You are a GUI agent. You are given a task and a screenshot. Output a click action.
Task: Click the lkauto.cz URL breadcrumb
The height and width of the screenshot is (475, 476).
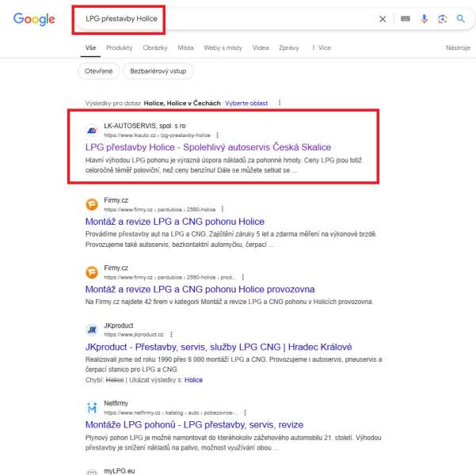157,135
